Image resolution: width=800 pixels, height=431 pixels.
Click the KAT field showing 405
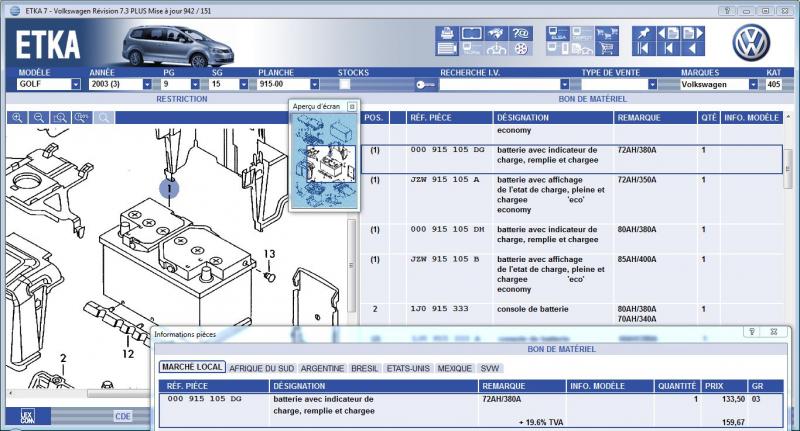773,84
